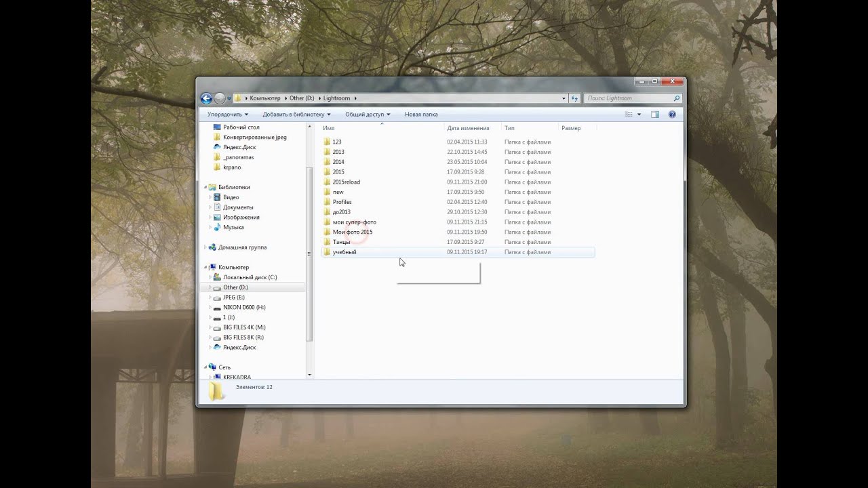Click the JPEG (E:) drive icon
This screenshot has width=868, height=488.
pos(217,298)
